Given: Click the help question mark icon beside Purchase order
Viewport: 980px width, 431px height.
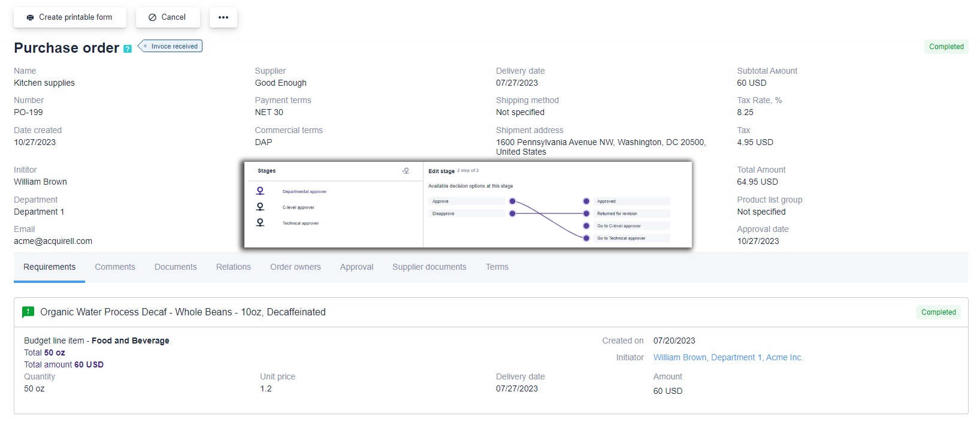Looking at the screenshot, I should tap(128, 49).
